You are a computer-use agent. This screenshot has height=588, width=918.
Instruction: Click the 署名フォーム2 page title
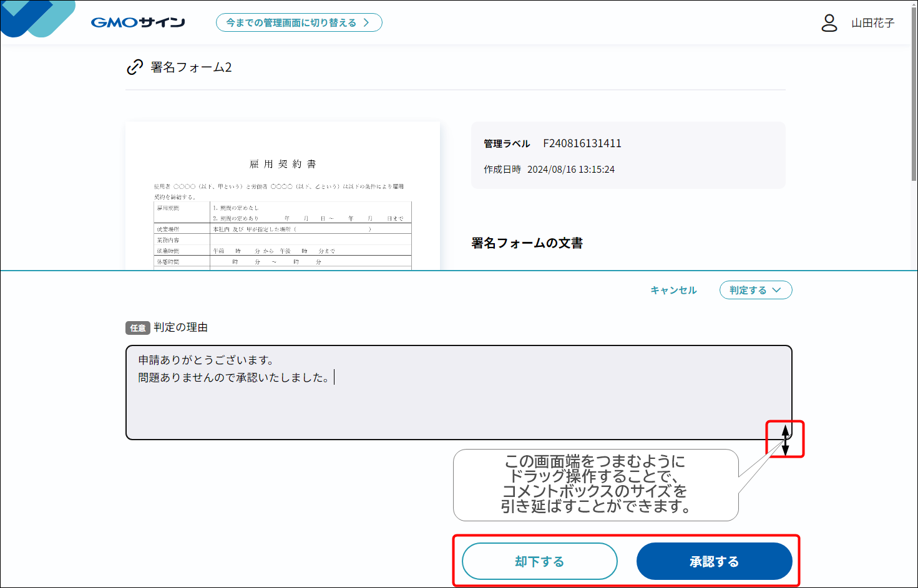[191, 67]
